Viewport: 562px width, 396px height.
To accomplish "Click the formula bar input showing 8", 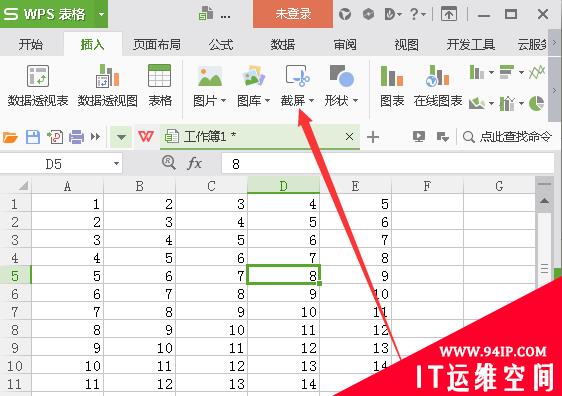I will (387, 164).
